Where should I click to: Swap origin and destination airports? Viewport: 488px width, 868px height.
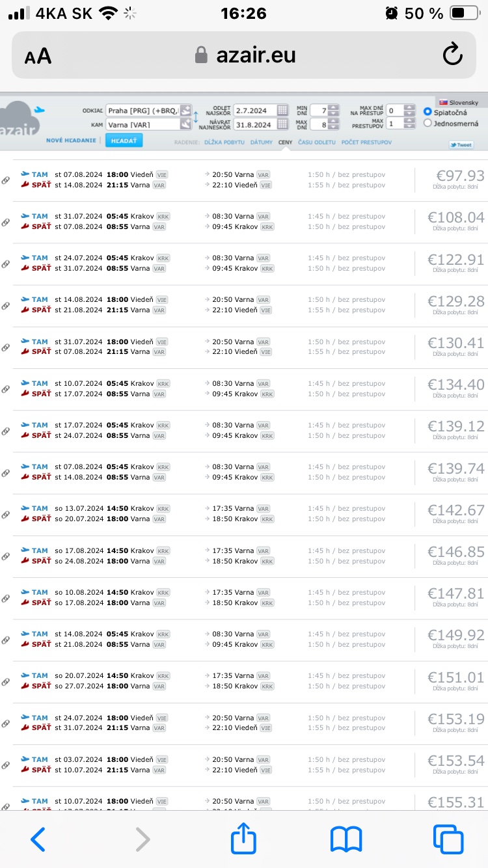pyautogui.click(x=196, y=117)
